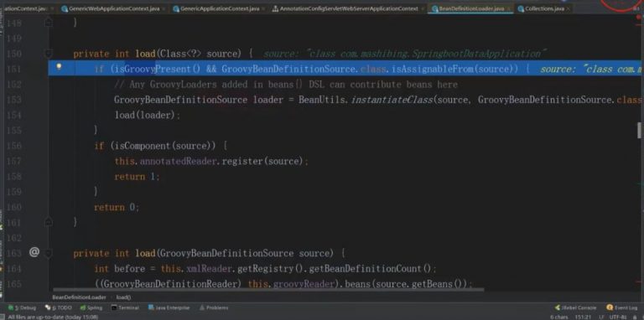This screenshot has height=320, width=644.
Task: Click the lightbulb quick-fix icon on line 151
Action: (x=59, y=66)
